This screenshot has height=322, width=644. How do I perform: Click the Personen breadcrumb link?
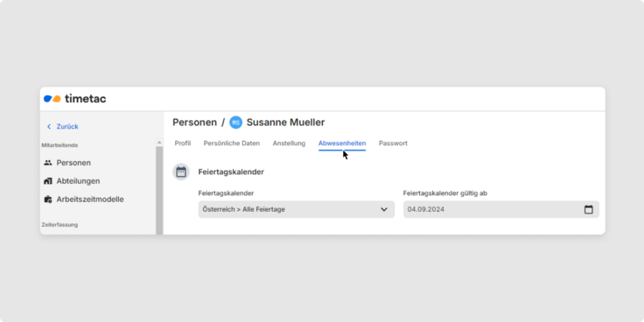click(194, 122)
